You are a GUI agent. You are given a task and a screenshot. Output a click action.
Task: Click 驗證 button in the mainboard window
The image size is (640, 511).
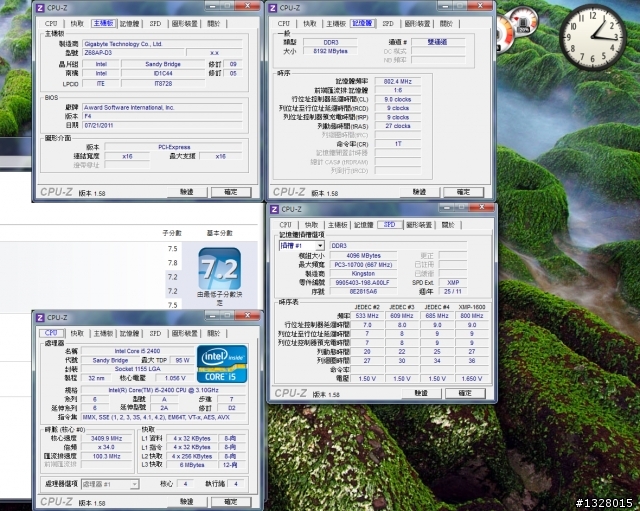(x=187, y=192)
